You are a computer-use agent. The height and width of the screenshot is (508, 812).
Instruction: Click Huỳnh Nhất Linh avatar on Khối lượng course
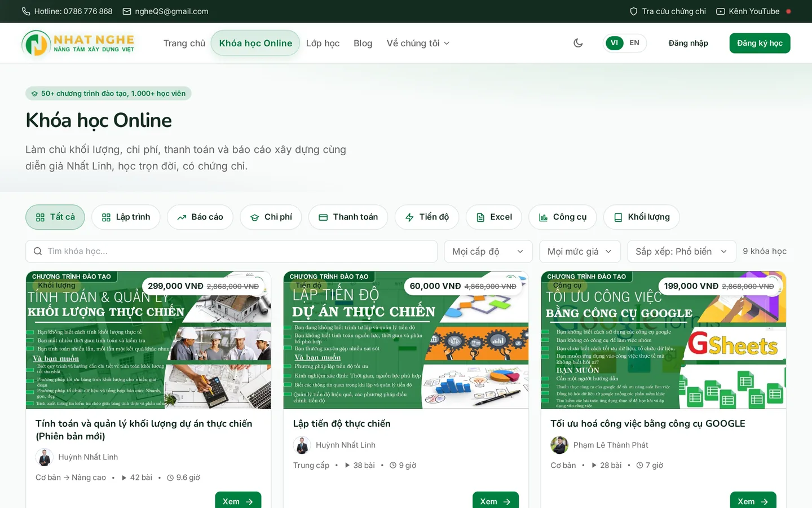click(x=45, y=457)
